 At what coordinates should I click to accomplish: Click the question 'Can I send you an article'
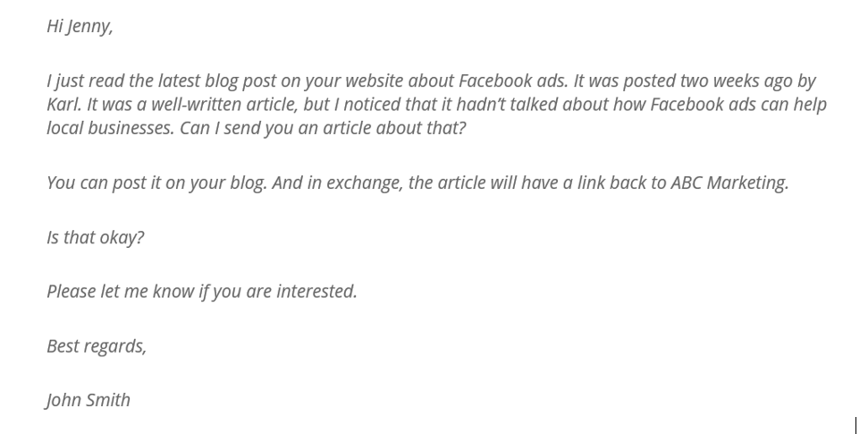point(275,128)
